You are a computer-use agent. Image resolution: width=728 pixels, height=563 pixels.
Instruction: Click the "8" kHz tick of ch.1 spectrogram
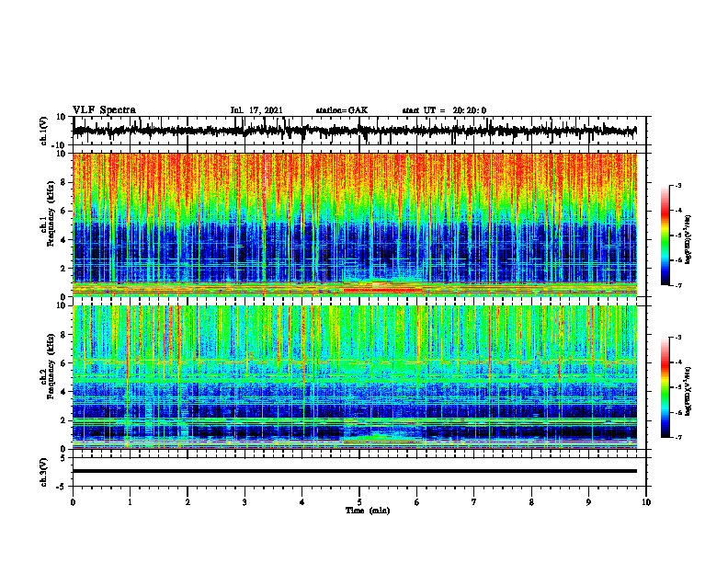[x=63, y=182]
